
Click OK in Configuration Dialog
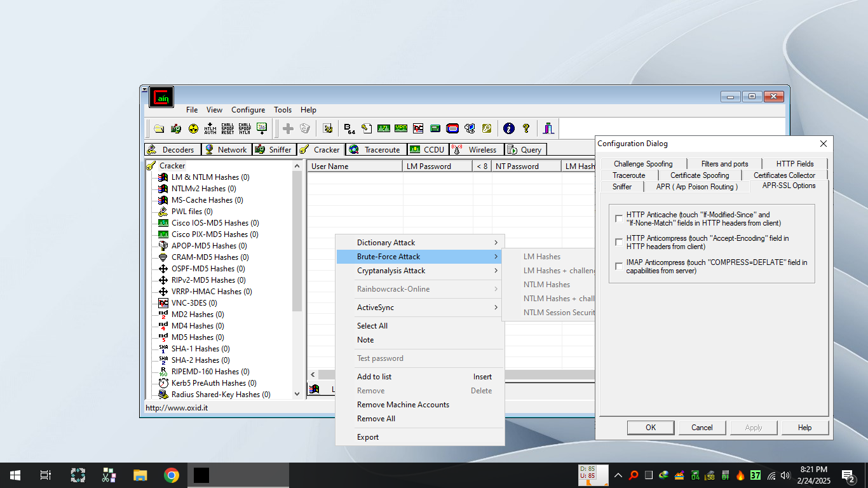pyautogui.click(x=651, y=428)
